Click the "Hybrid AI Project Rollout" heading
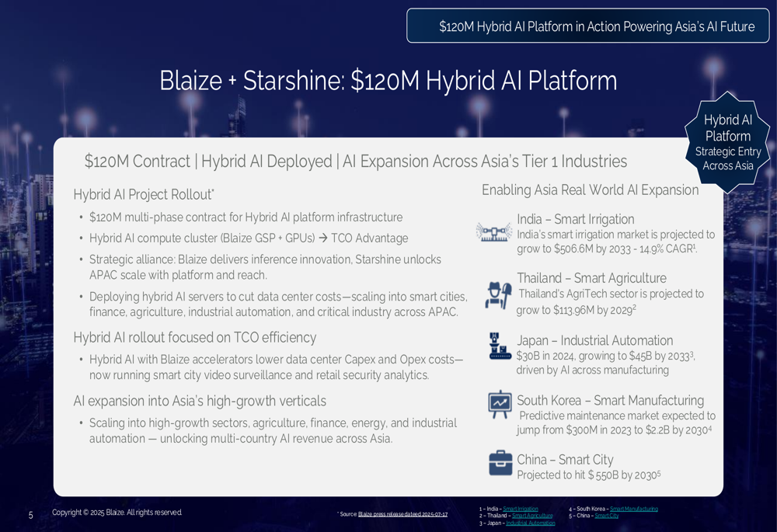This screenshot has width=777, height=532. tap(144, 195)
